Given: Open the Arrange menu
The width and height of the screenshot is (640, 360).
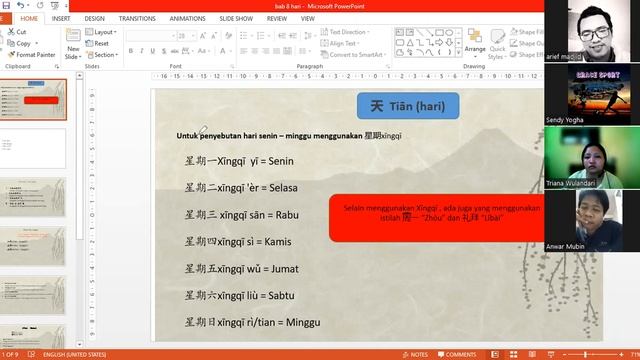Looking at the screenshot, I should point(475,41).
